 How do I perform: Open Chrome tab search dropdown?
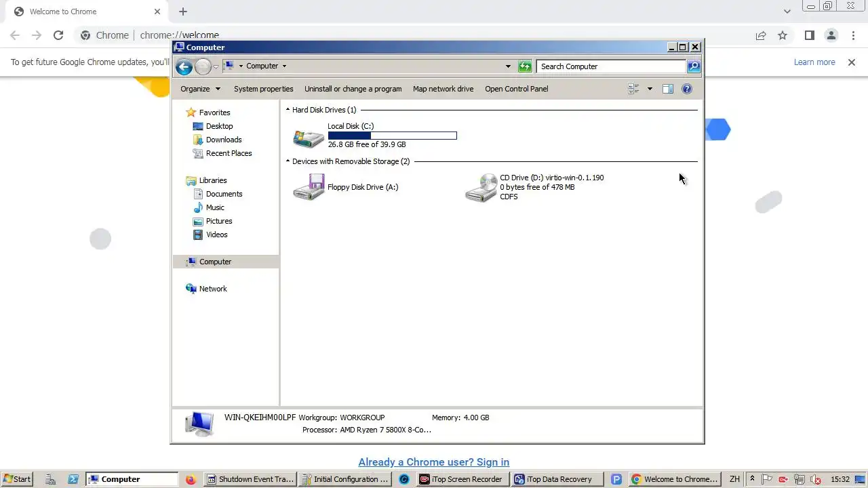coord(787,12)
